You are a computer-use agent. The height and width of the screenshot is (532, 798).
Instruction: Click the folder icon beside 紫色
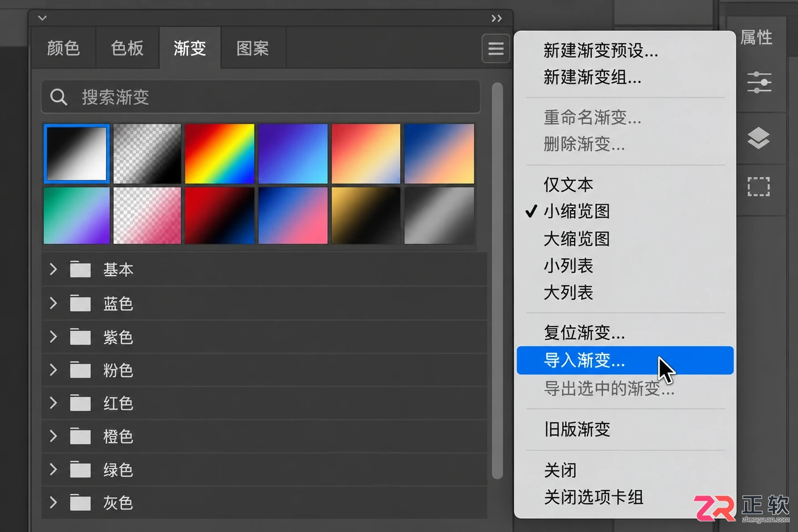[80, 336]
